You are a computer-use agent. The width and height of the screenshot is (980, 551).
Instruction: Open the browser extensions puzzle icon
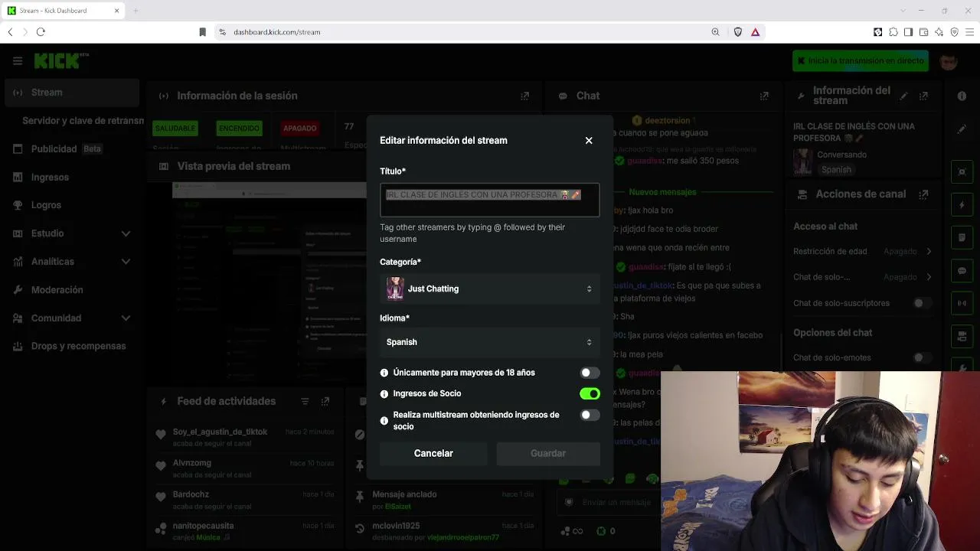tap(893, 32)
